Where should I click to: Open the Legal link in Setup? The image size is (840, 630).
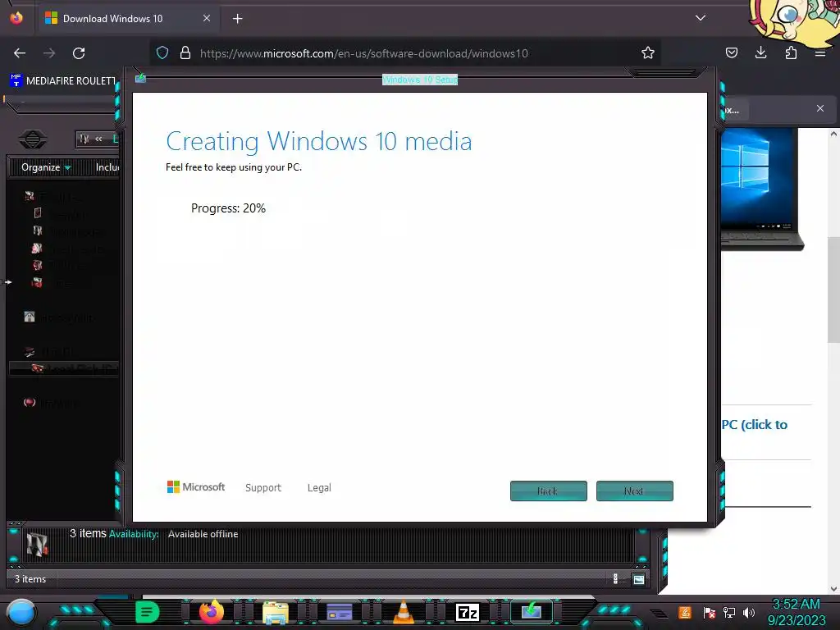[319, 487]
